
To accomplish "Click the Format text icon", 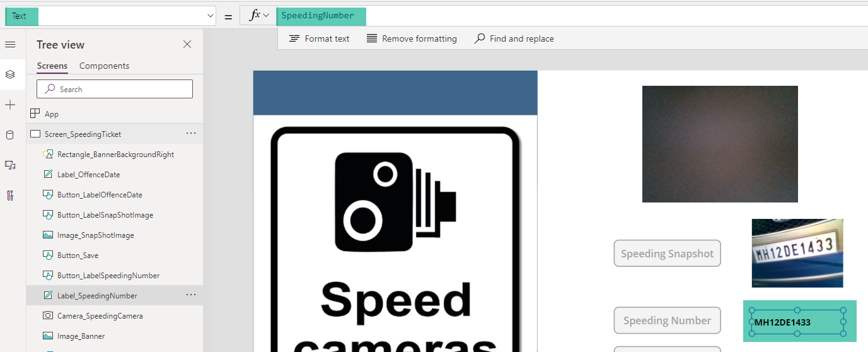I will 294,38.
